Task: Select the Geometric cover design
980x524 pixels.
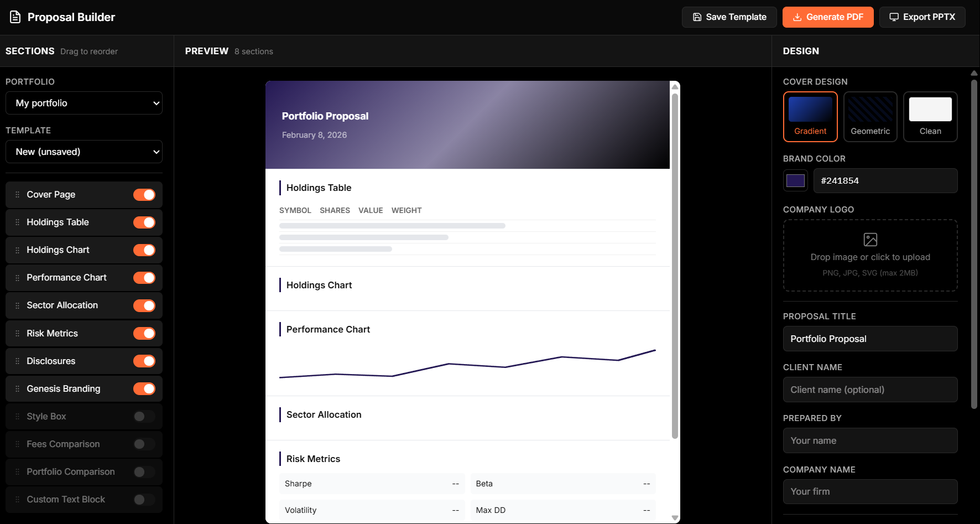Action: click(x=870, y=117)
